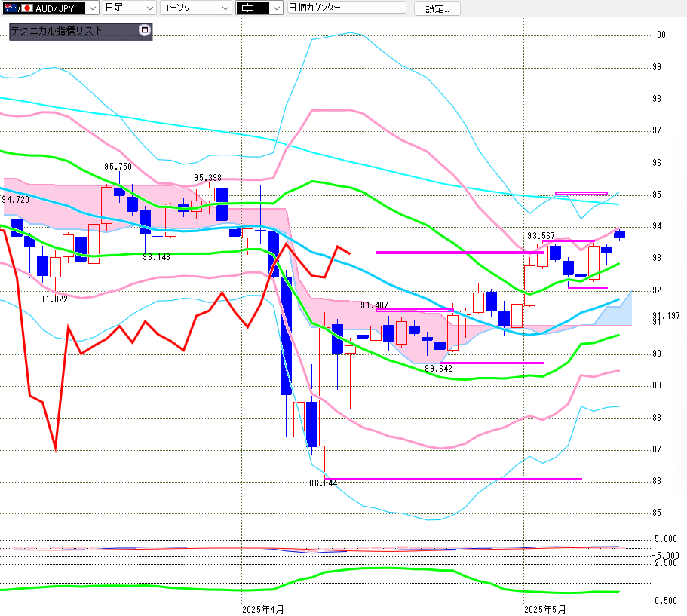
Task: Click the 89 price axis label
Action: click(x=657, y=385)
